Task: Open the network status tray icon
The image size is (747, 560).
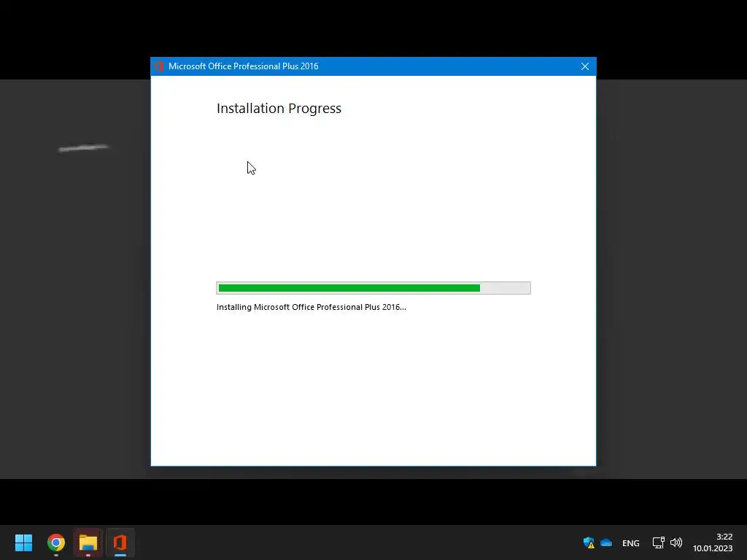Action: [659, 542]
